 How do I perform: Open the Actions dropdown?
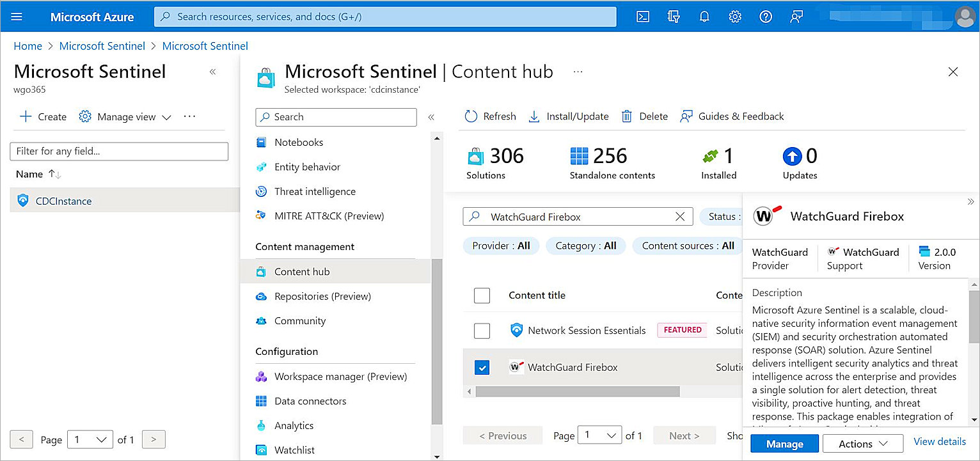pos(862,443)
